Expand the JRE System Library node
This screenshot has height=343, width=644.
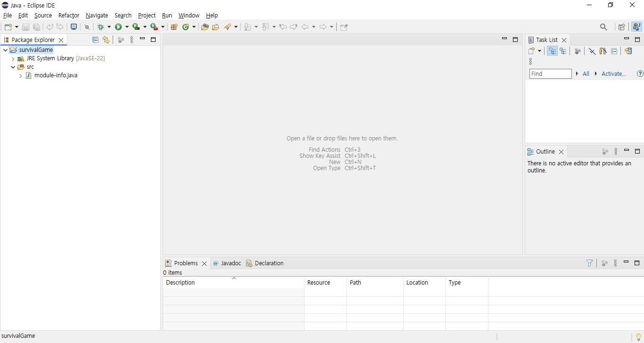13,59
